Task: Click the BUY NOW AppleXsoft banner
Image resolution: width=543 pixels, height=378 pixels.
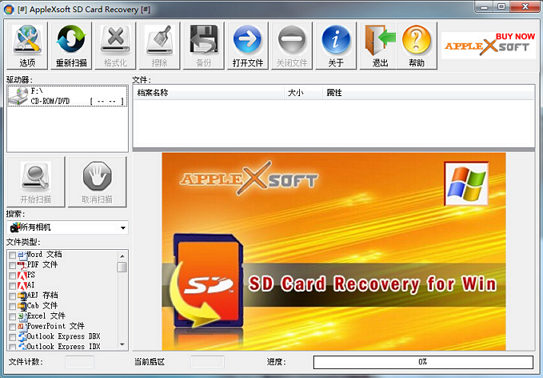Action: pos(489,45)
